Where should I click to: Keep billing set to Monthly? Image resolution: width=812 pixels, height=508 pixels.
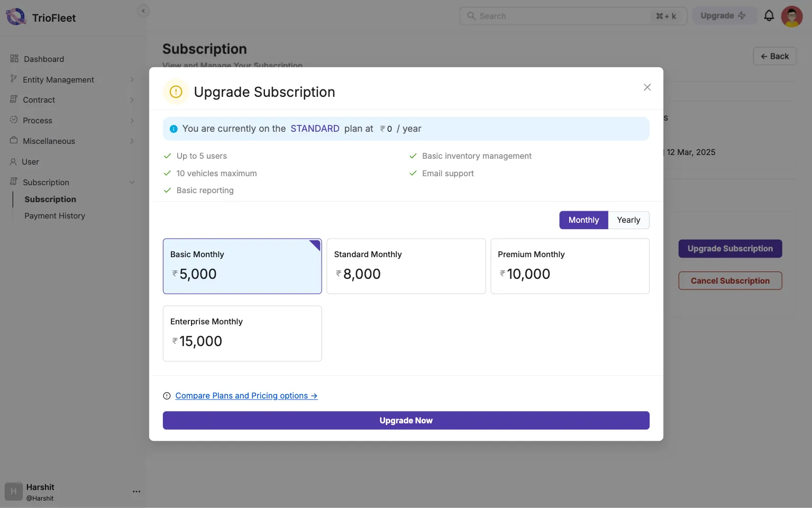(x=583, y=220)
